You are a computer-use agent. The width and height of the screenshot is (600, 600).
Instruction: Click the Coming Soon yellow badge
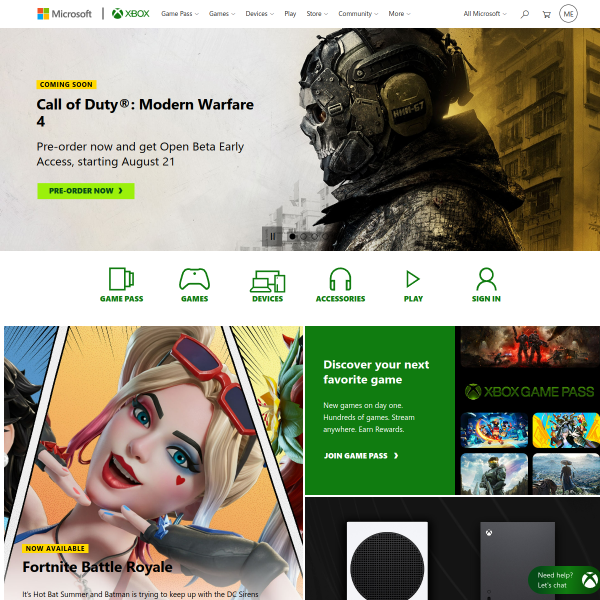pos(66,85)
